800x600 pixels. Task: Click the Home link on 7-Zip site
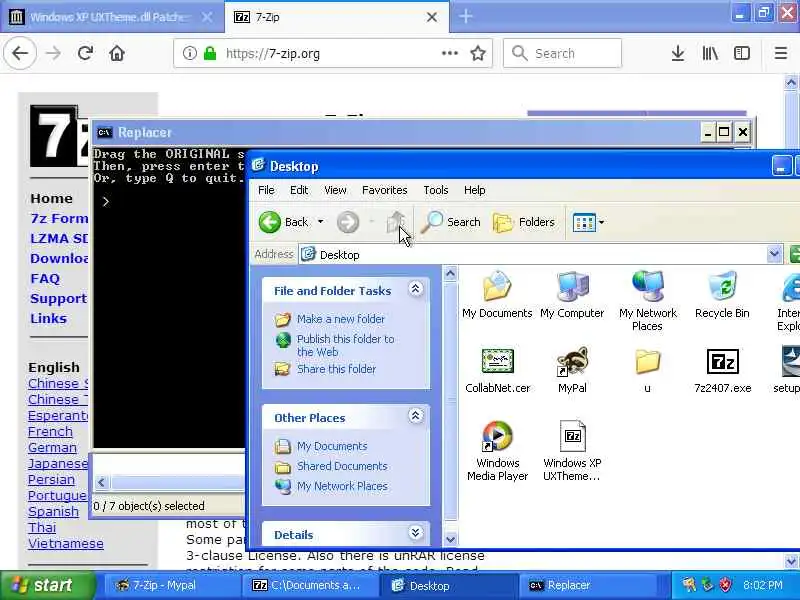51,198
